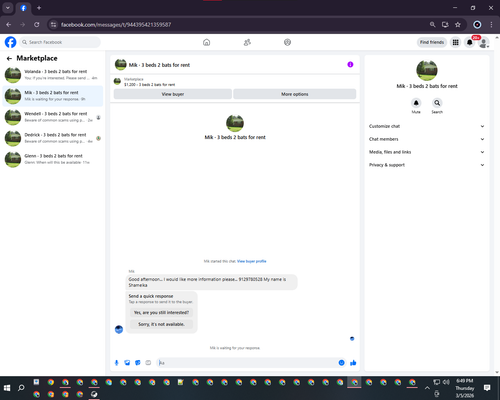Image resolution: width=500 pixels, height=400 pixels.
Task: Mute this chat with bell icon
Action: pos(416,103)
